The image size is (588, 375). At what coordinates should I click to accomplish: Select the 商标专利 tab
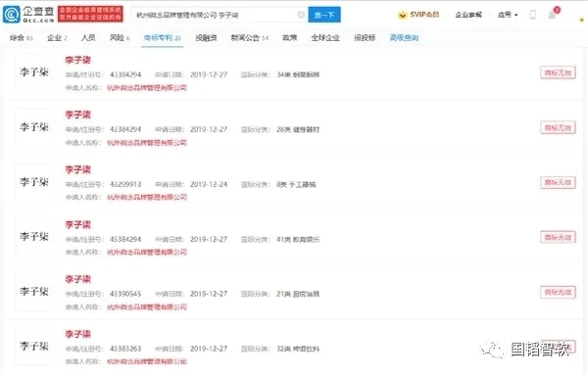[163, 37]
